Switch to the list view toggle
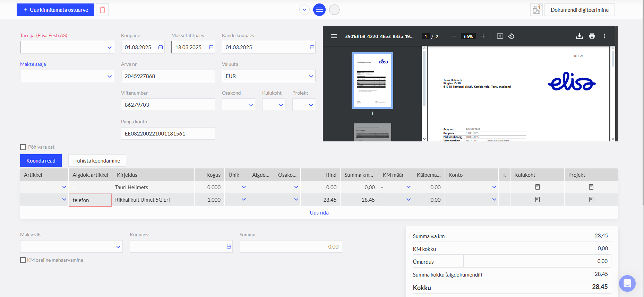644x297 pixels. click(x=319, y=10)
